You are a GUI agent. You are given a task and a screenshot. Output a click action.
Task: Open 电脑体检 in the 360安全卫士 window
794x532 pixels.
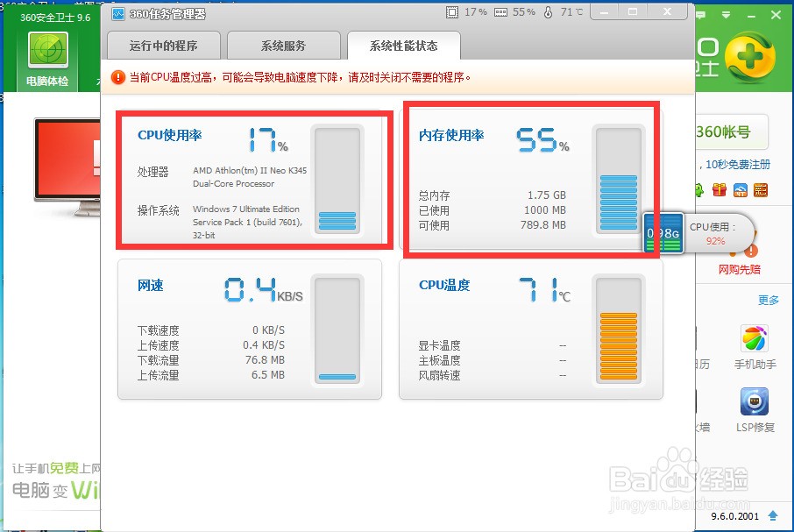click(x=47, y=60)
